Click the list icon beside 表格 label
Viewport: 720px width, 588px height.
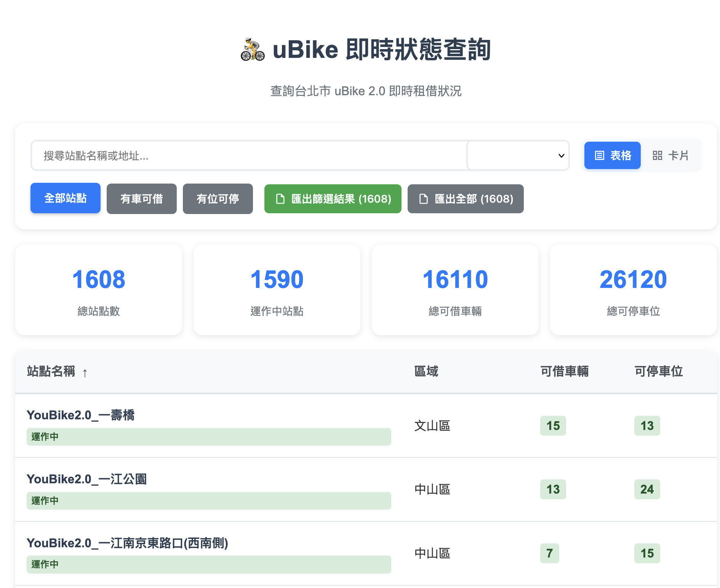click(x=600, y=155)
